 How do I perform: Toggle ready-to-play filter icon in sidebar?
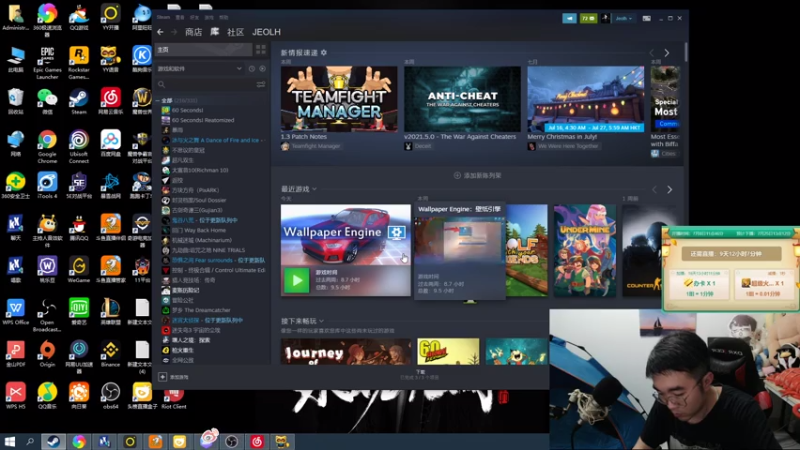pyautogui.click(x=262, y=68)
